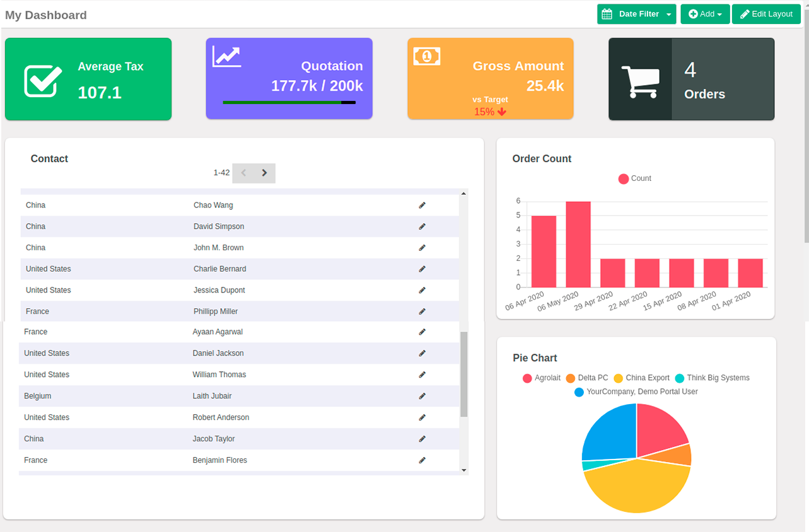Screen dimensions: 809x532
Task: Click the Contact list scrollbar down arrow
Action: 464,470
